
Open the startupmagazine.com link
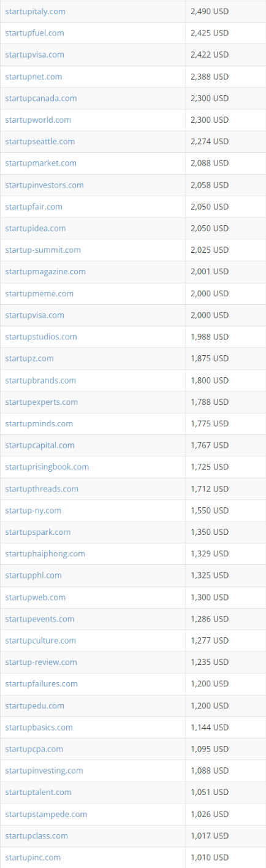tap(45, 271)
